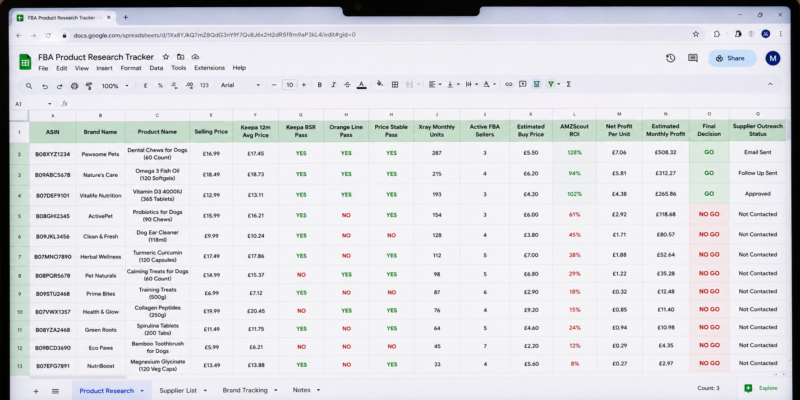Click the font size field

point(289,85)
